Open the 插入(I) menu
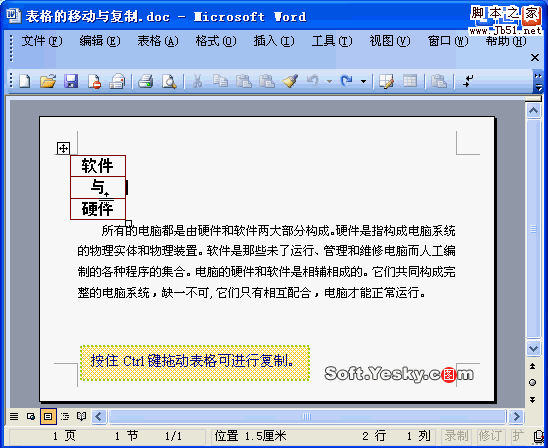 point(274,41)
